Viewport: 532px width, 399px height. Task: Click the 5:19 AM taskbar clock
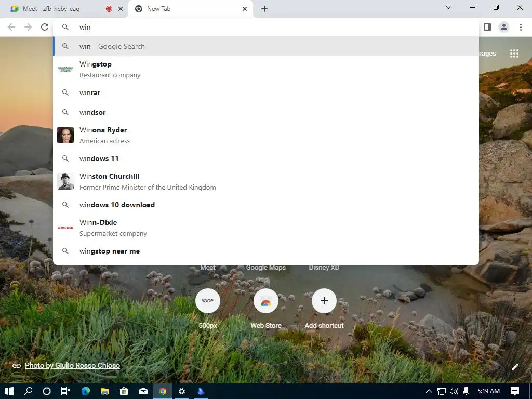488,391
